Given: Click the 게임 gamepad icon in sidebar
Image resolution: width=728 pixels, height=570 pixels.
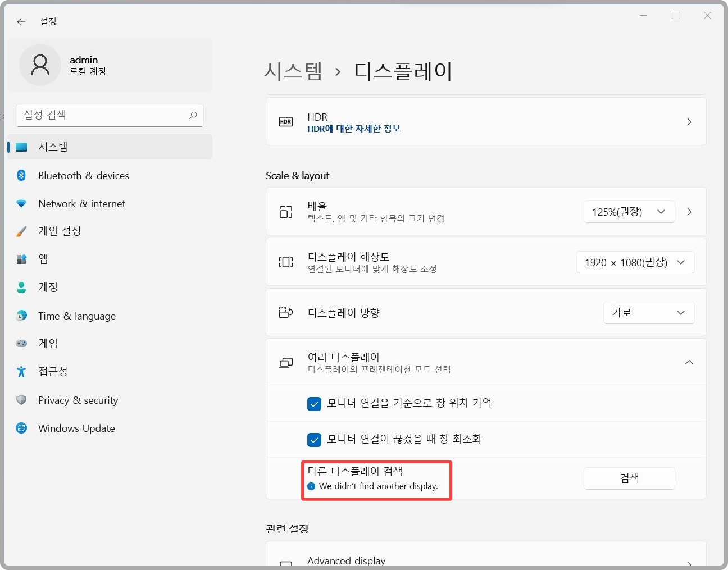Looking at the screenshot, I should (x=21, y=343).
